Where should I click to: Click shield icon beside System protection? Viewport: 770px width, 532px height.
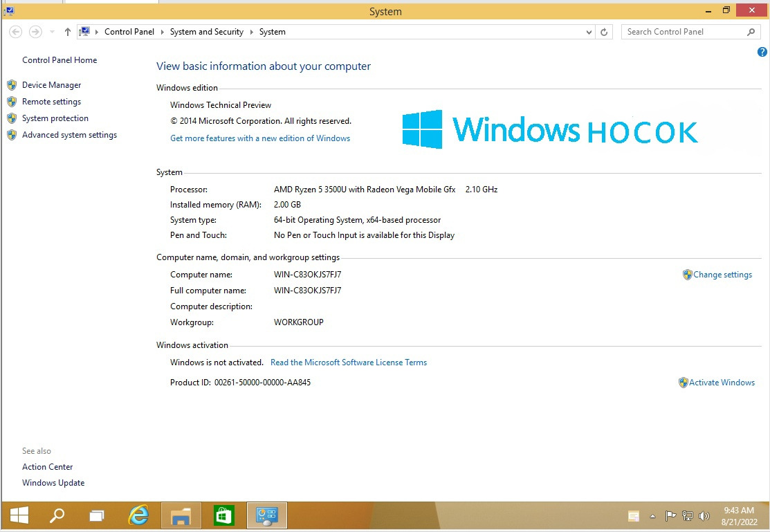point(12,118)
